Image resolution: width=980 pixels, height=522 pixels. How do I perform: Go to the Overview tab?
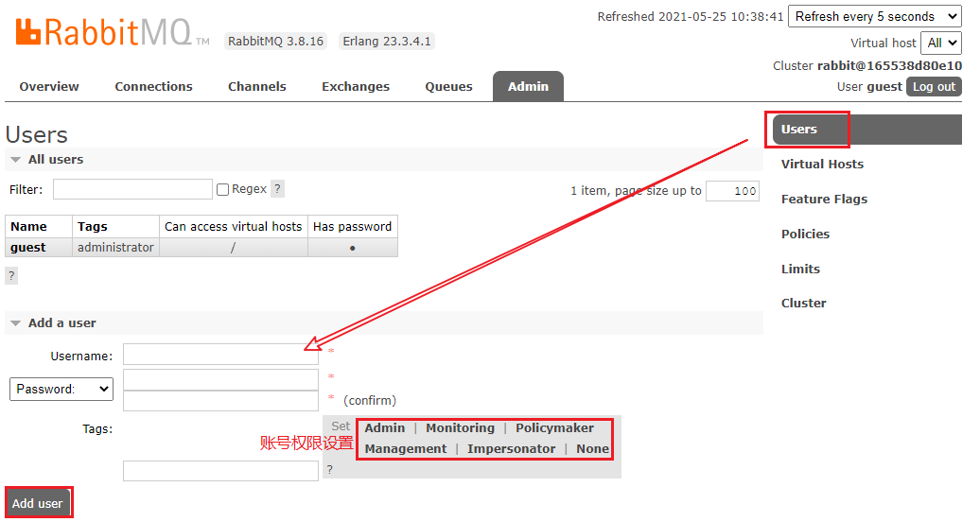(49, 87)
